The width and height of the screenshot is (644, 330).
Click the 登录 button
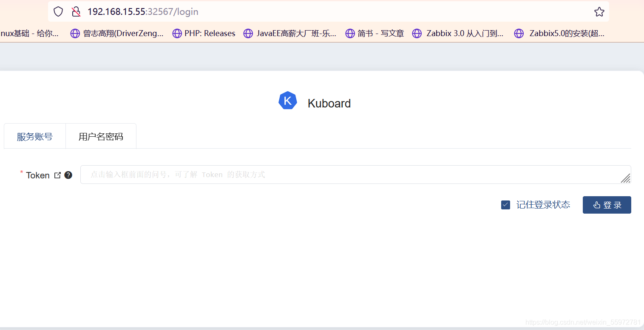tap(607, 205)
